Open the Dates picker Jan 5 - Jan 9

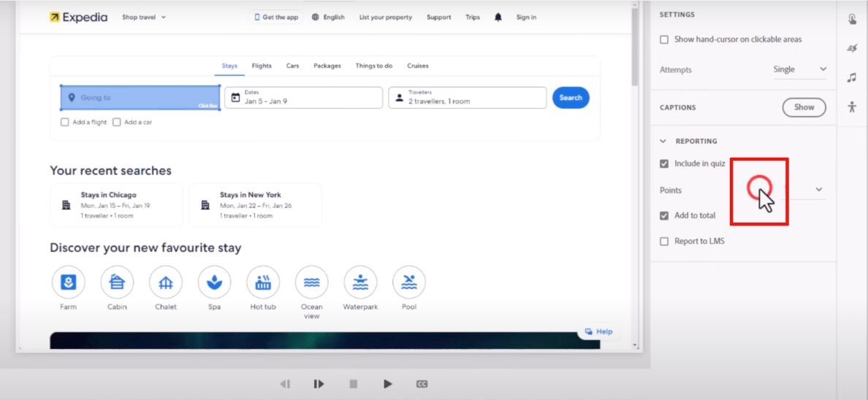click(304, 97)
